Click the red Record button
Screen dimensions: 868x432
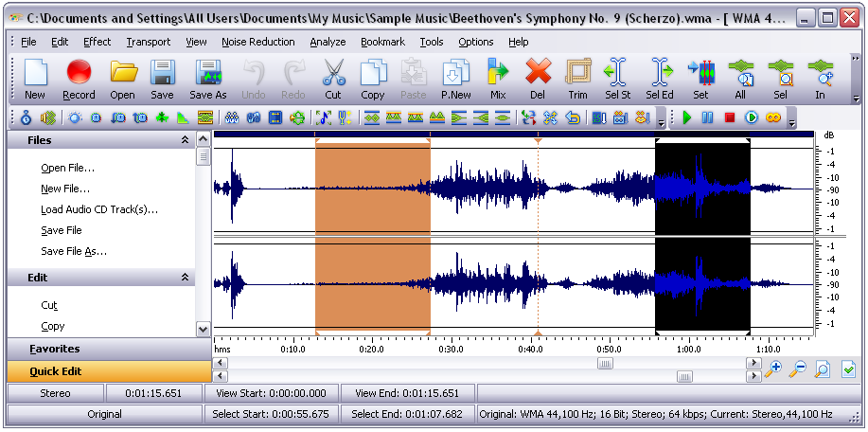click(79, 80)
